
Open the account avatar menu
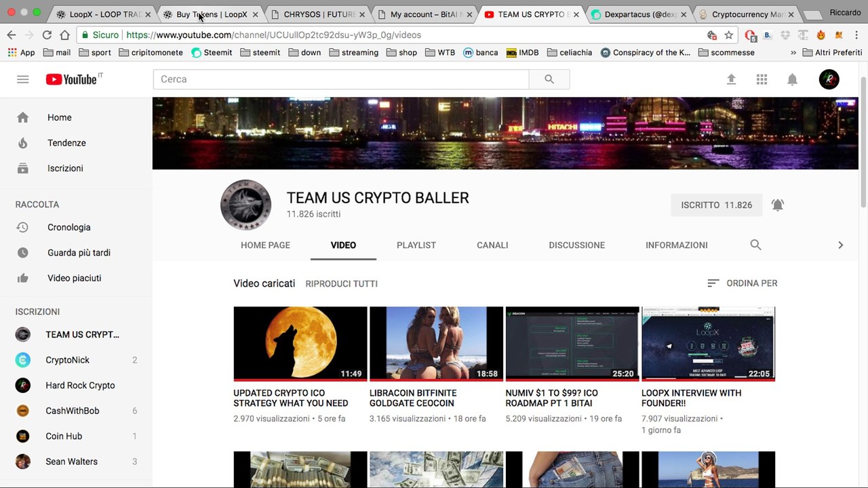(829, 79)
